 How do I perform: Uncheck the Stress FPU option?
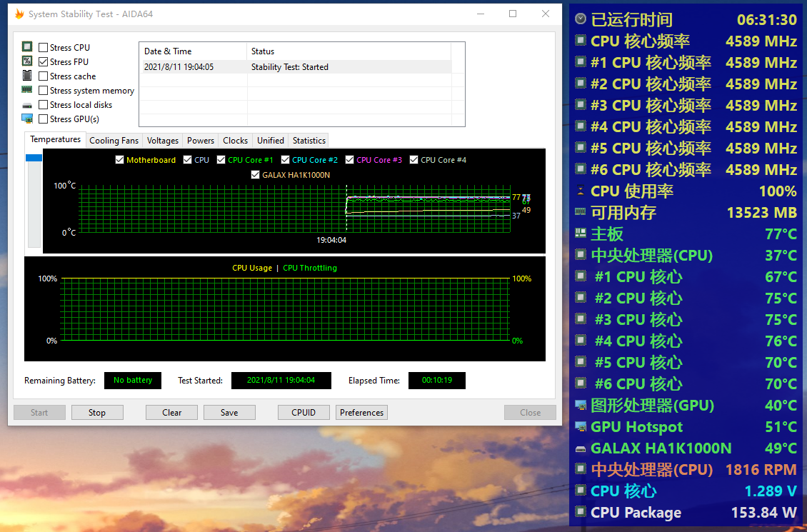click(44, 62)
